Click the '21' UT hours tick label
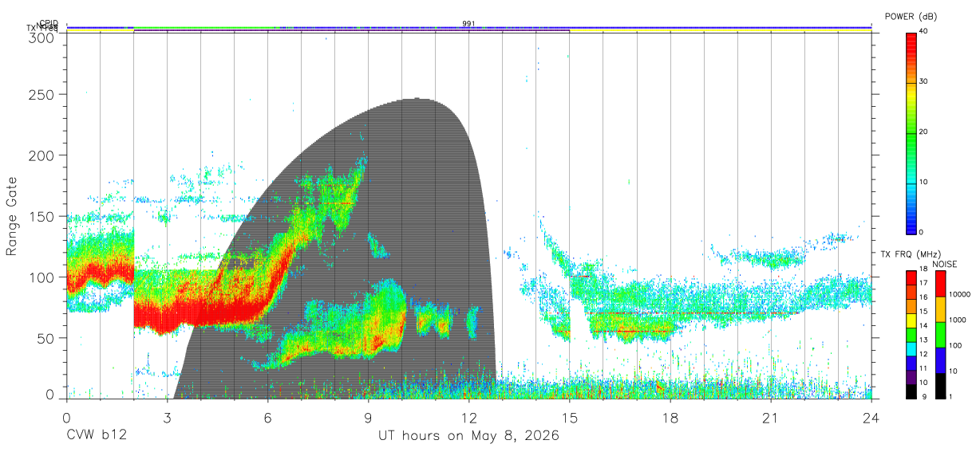The image size is (980, 452). [771, 418]
